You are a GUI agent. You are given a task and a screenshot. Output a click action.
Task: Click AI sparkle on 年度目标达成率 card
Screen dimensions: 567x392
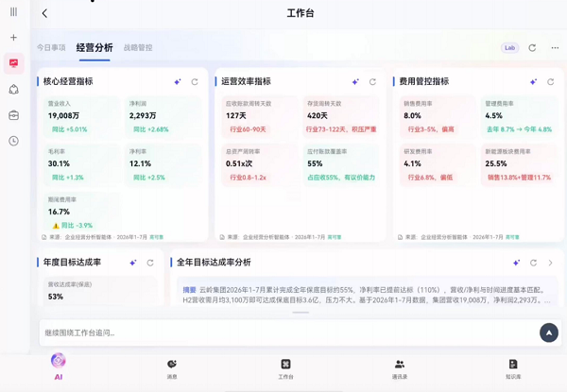(132, 263)
